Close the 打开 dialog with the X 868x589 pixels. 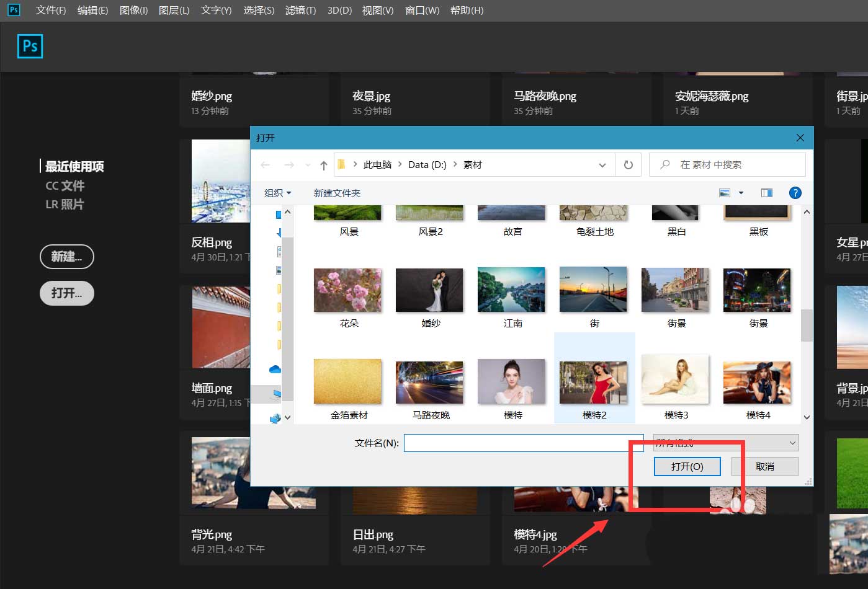(x=800, y=138)
